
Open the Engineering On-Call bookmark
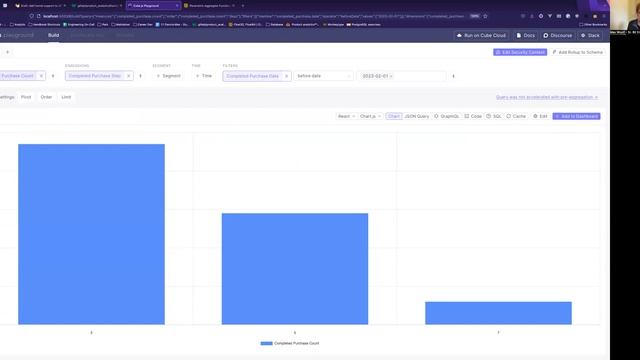pos(79,24)
